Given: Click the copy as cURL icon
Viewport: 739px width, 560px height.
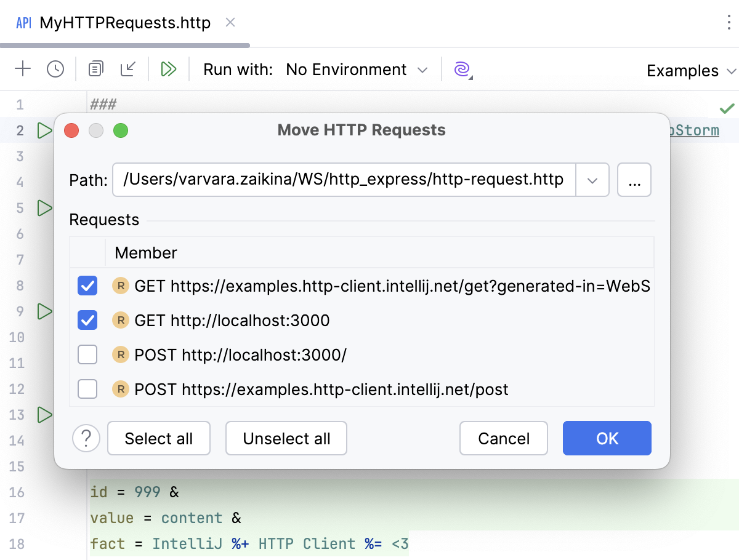Looking at the screenshot, I should click(95, 69).
